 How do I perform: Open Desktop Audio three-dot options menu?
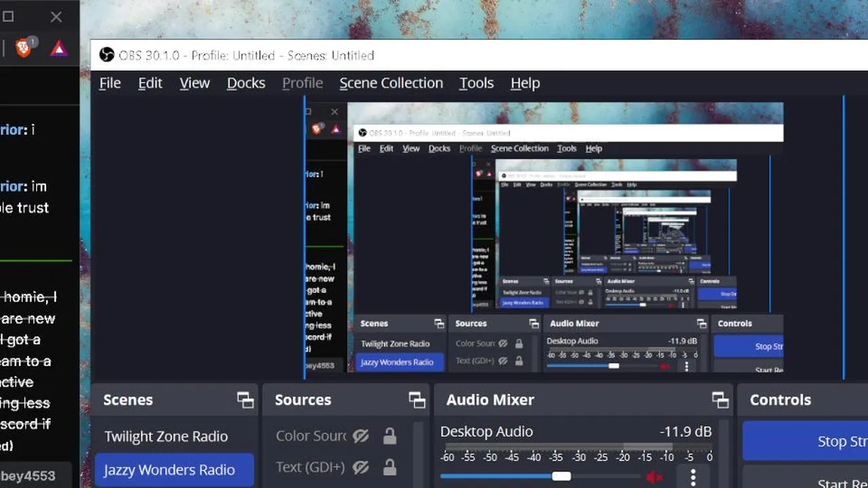coord(692,477)
